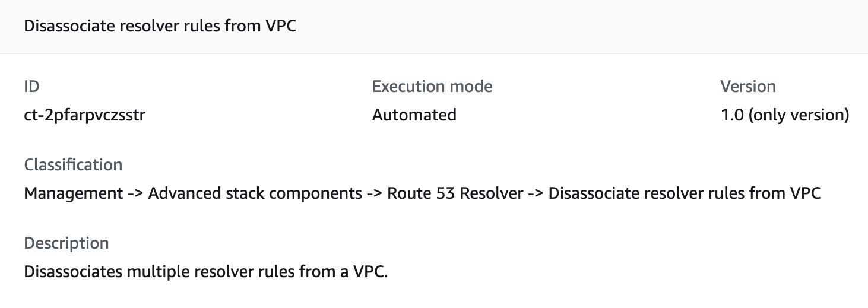Click the arrow right after 'Management'
The image size is (868, 308).
135,193
